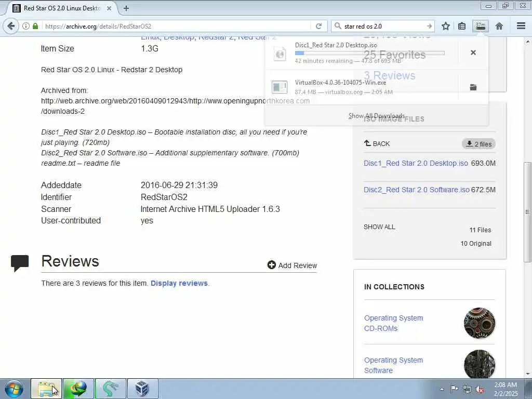
Task: Open VirtualBox from the taskbar
Action: 142,389
